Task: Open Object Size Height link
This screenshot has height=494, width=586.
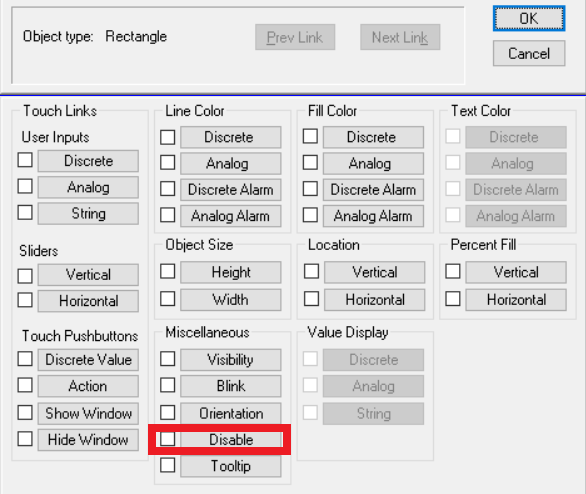Action: coord(231,272)
